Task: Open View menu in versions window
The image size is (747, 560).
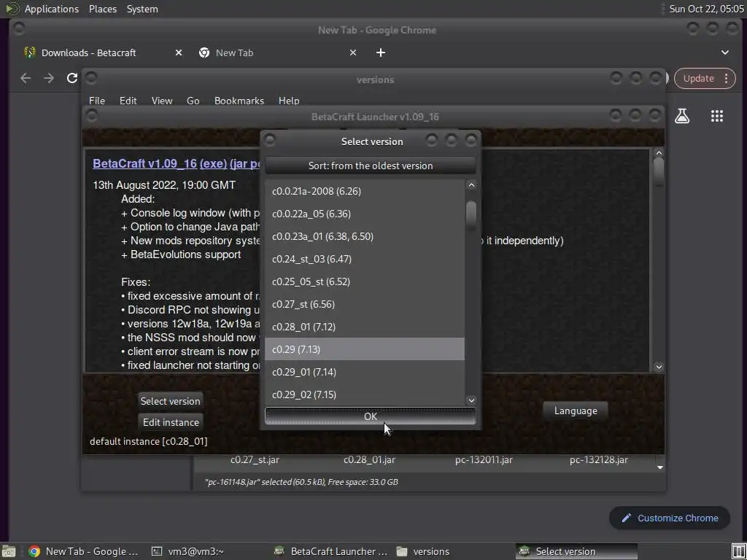Action: 162,101
